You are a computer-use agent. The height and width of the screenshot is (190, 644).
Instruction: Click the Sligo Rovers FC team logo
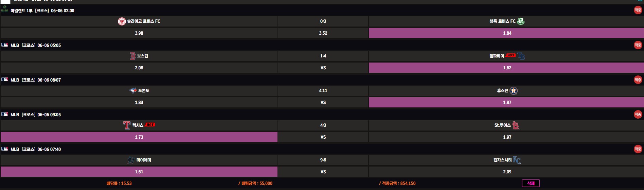122,21
